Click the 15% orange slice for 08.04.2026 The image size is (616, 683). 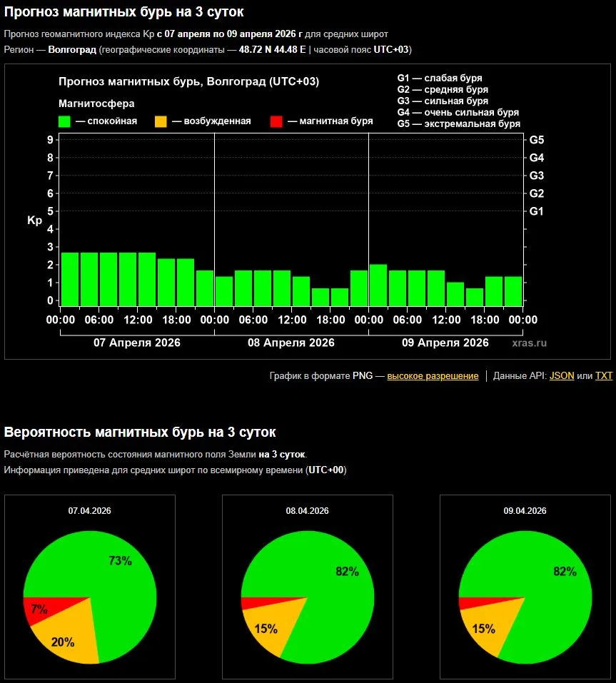click(x=264, y=628)
